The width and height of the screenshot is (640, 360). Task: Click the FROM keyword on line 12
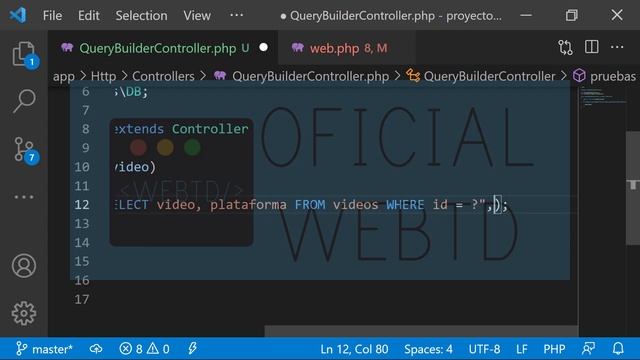pos(310,204)
